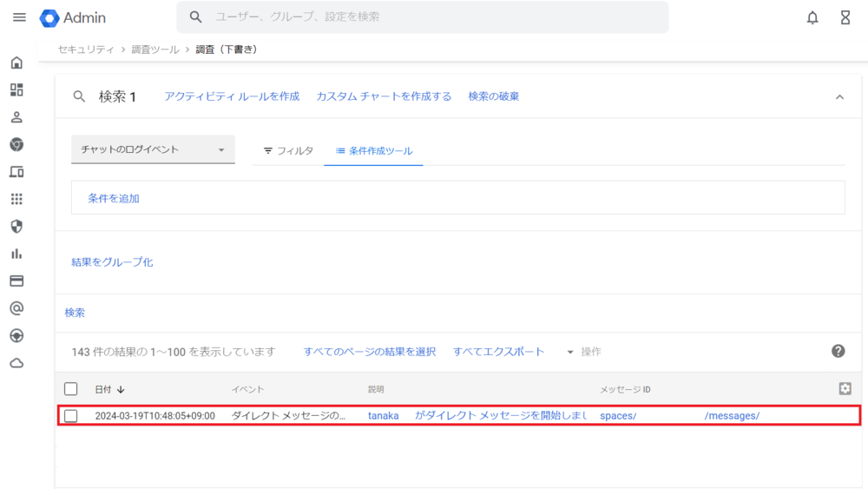Go to Home in sidebar

pos(16,63)
